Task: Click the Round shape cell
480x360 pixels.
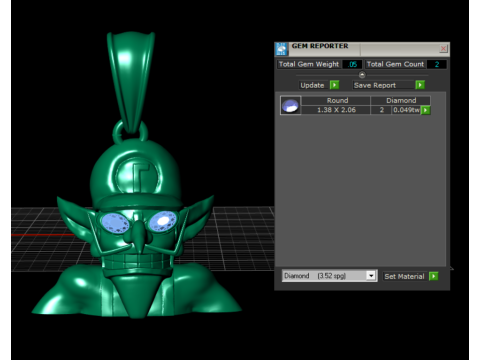Action: (x=336, y=100)
